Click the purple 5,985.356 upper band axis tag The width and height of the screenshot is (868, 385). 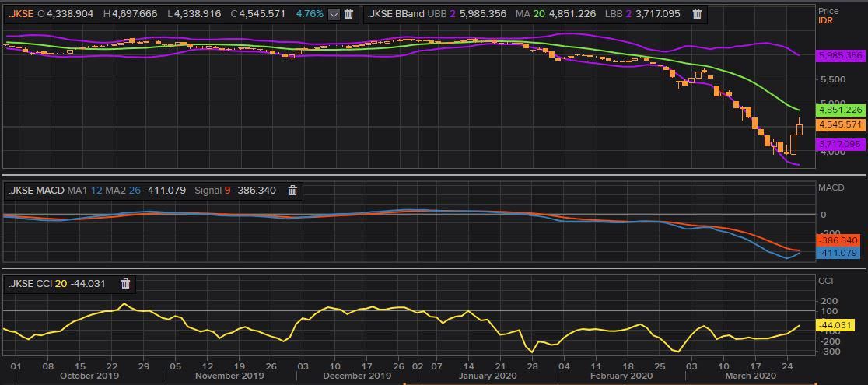(x=840, y=55)
